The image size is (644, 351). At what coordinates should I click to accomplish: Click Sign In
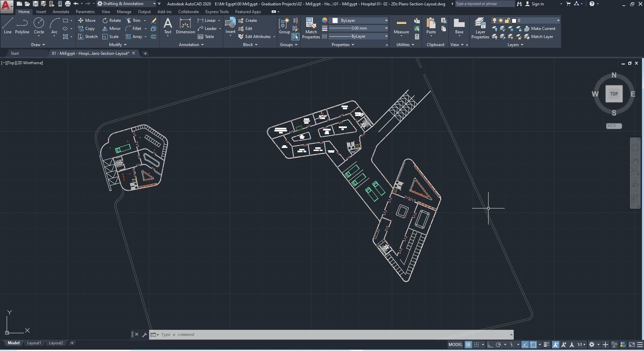538,4
